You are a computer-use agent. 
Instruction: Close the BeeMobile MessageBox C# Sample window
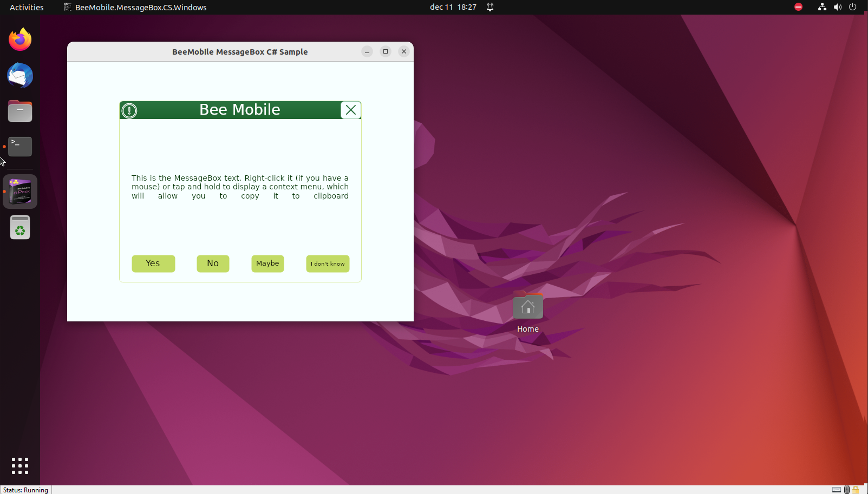[x=404, y=51]
